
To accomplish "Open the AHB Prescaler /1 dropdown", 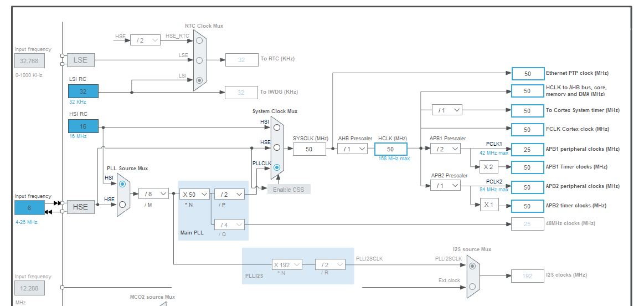I will [x=352, y=149].
